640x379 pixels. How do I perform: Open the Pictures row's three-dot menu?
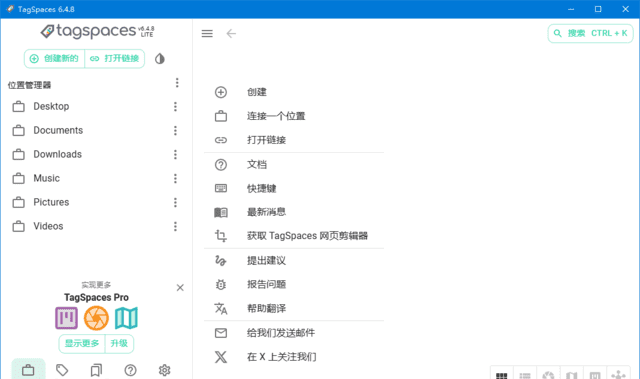click(x=175, y=202)
